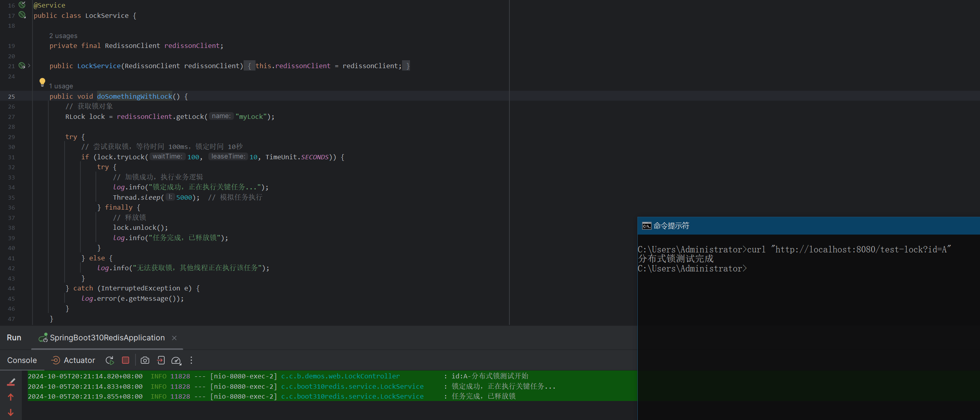980x420 pixels.
Task: Click the Actuator tab's orange icon
Action: click(x=56, y=360)
